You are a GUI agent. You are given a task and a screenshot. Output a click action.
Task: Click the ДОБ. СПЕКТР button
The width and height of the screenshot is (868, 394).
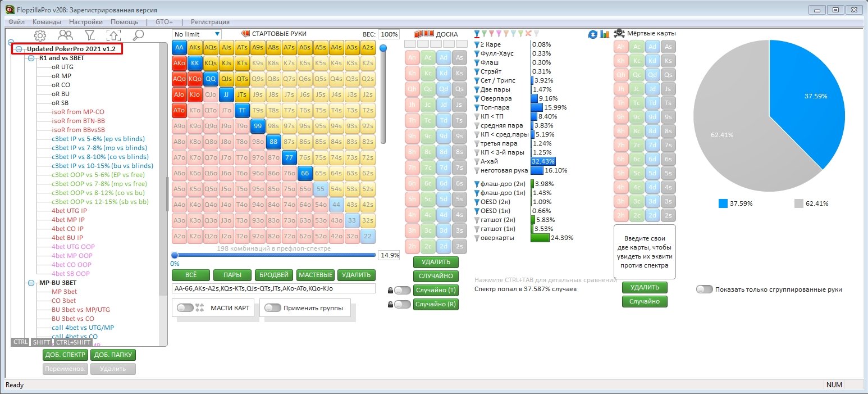pos(66,355)
